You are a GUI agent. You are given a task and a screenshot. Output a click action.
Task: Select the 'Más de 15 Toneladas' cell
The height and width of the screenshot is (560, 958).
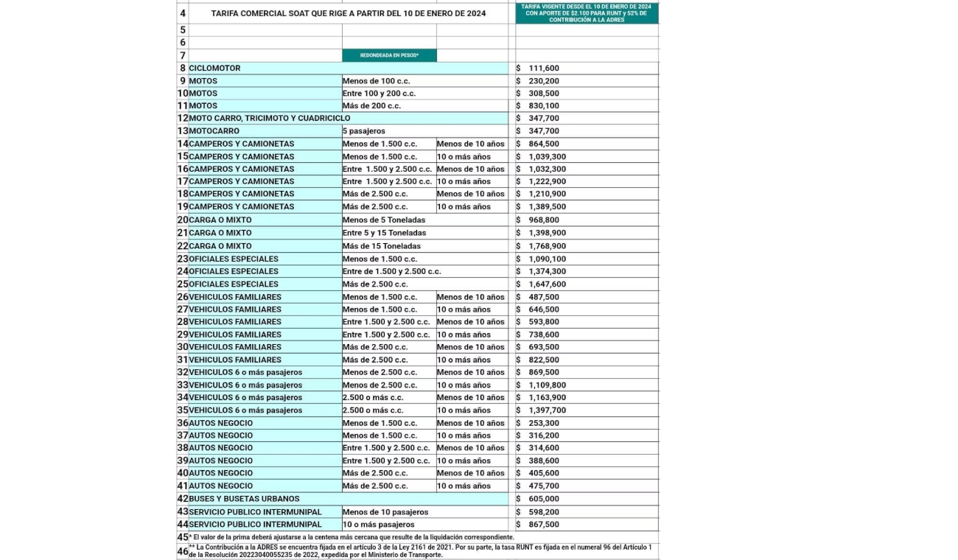click(x=424, y=246)
